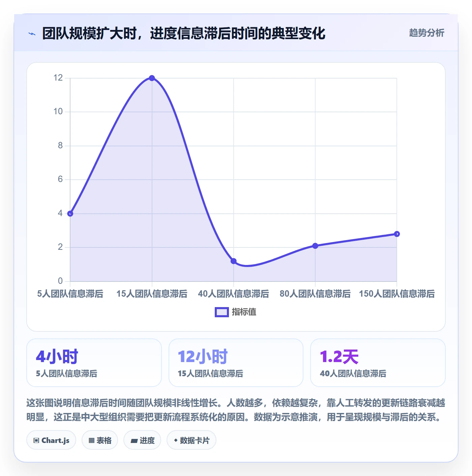Select the 进度 tag chip
Viewport: 472px width, 476px height.
pyautogui.click(x=142, y=440)
